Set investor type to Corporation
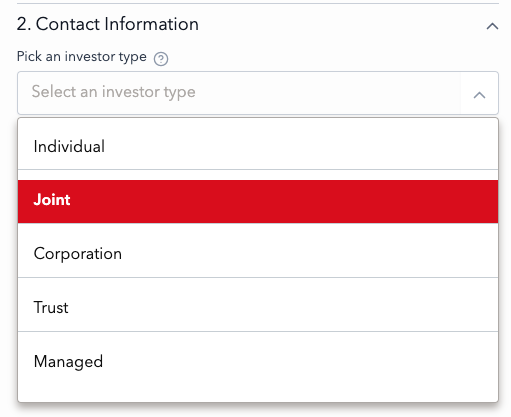 (258, 254)
